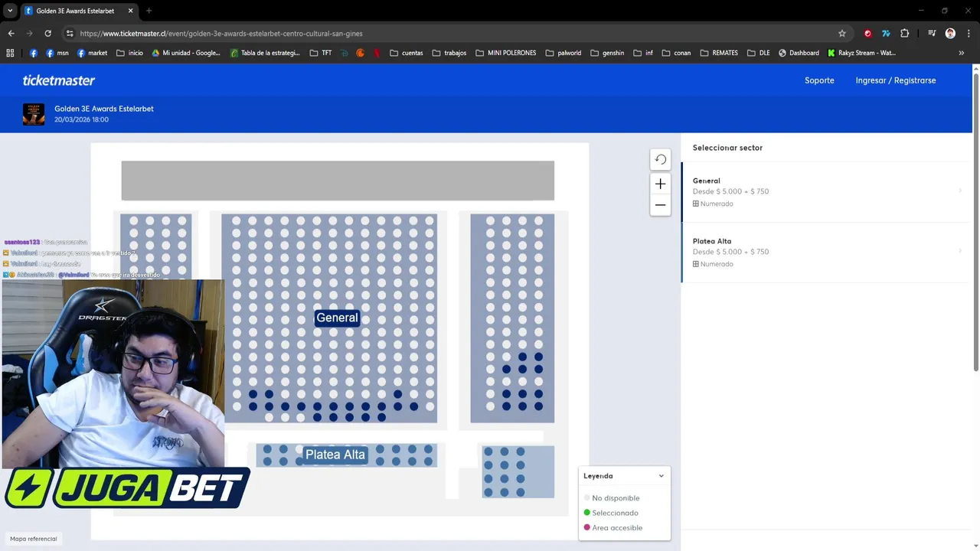Screen dimensions: 980x551
Task: Open a new browser tab
Action: pos(149,11)
